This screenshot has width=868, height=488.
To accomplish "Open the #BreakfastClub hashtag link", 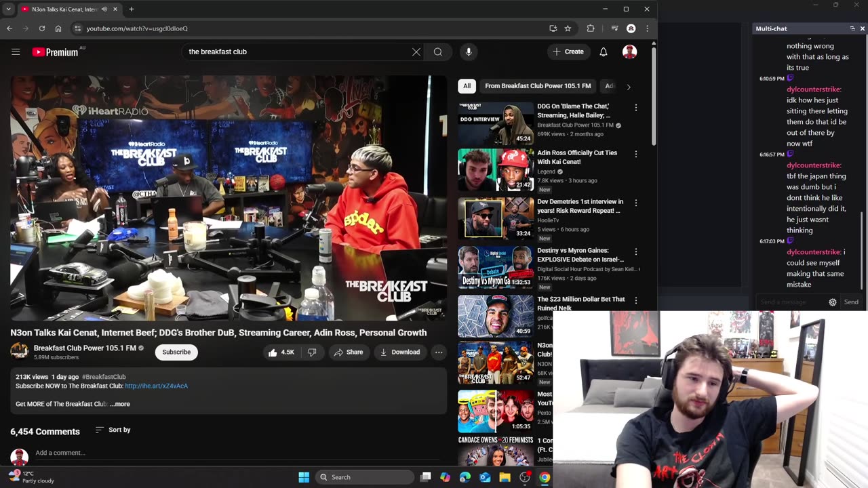I will pos(104,377).
